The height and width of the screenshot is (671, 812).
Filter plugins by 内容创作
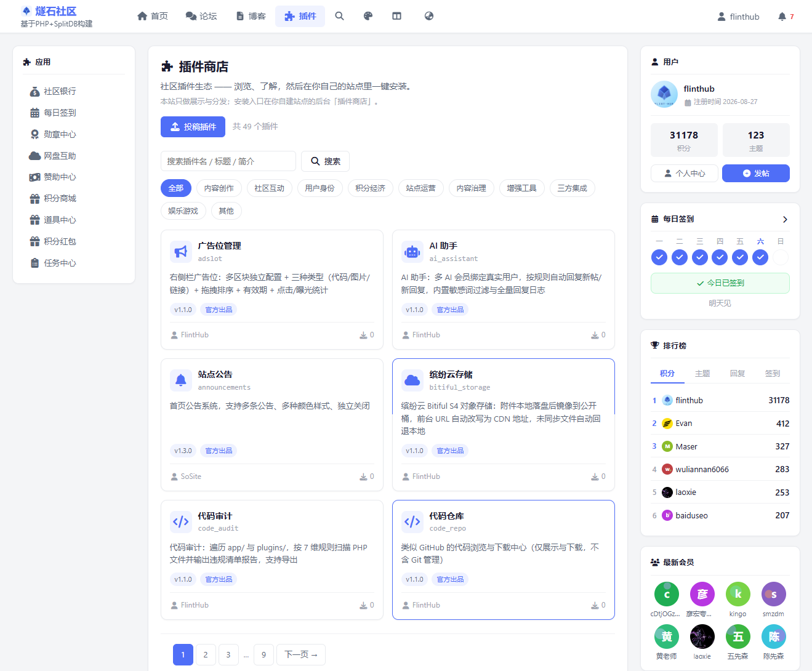click(219, 188)
